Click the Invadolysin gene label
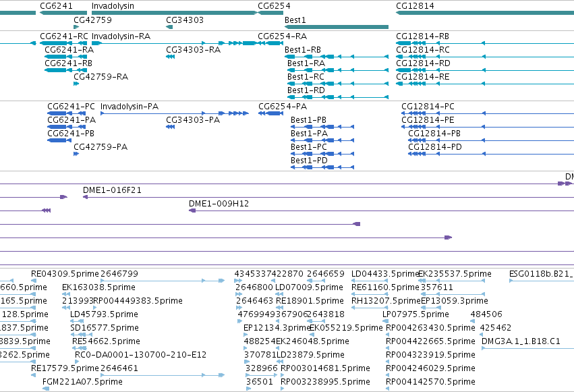 (x=113, y=6)
